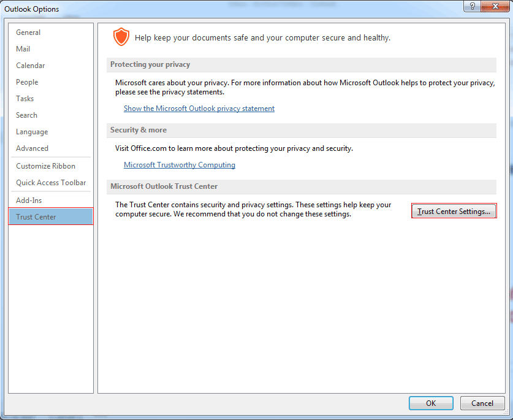
Task: Cancel the Outlook Options dialog
Action: (x=482, y=403)
